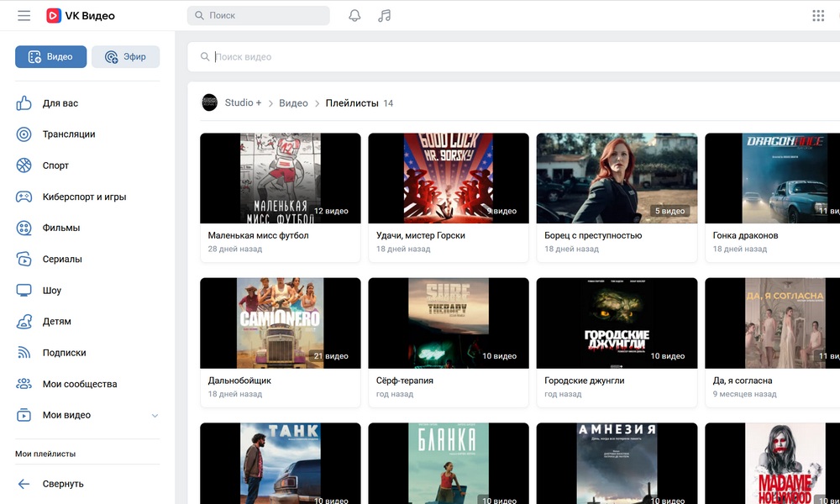Open the music note player
The image size is (840, 504).
point(384,15)
